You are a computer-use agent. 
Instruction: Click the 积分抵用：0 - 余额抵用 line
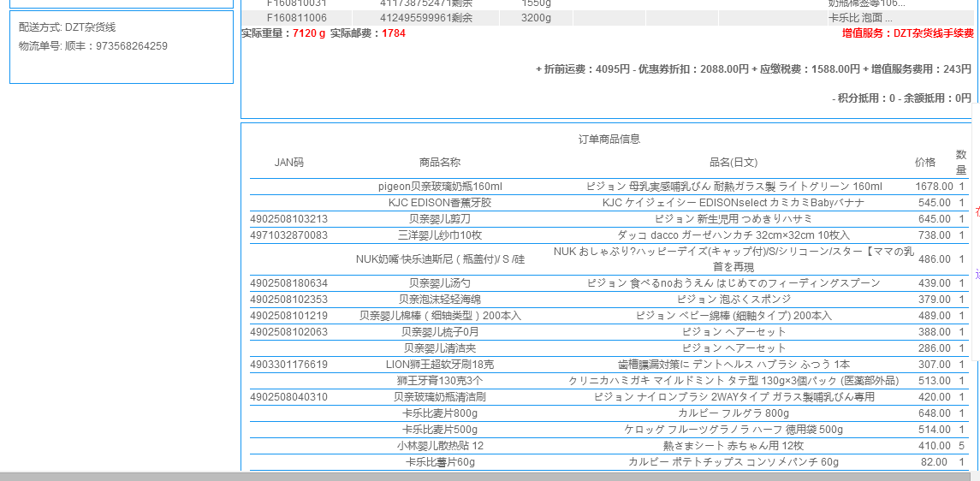point(902,98)
